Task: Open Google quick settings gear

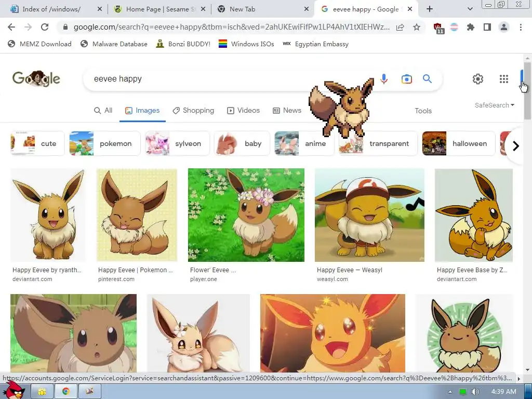Action: coord(478,79)
